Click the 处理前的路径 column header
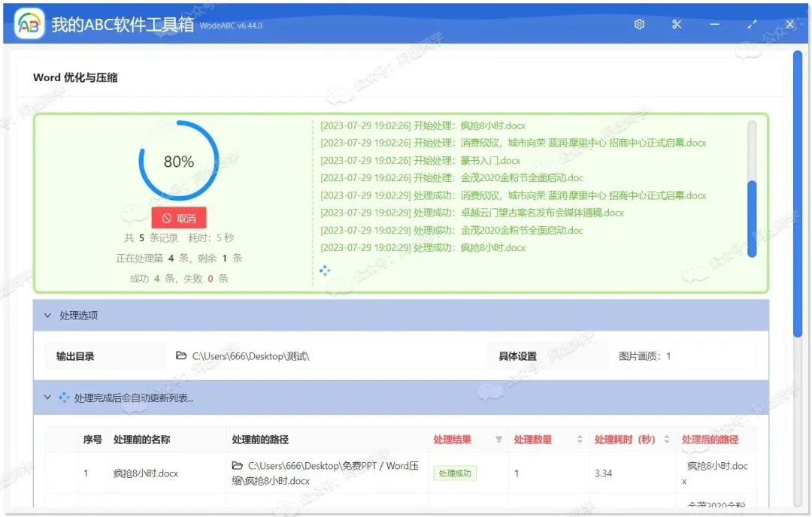 tap(260, 440)
